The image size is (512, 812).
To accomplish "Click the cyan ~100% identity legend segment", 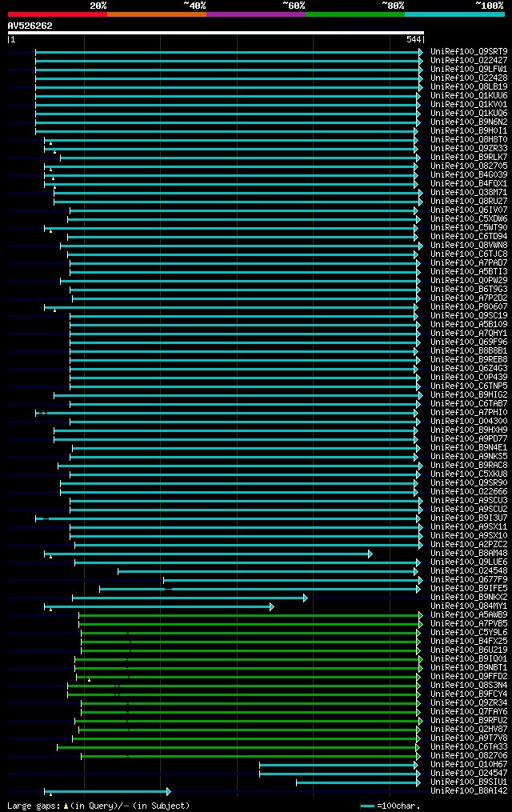I will pos(454,14).
